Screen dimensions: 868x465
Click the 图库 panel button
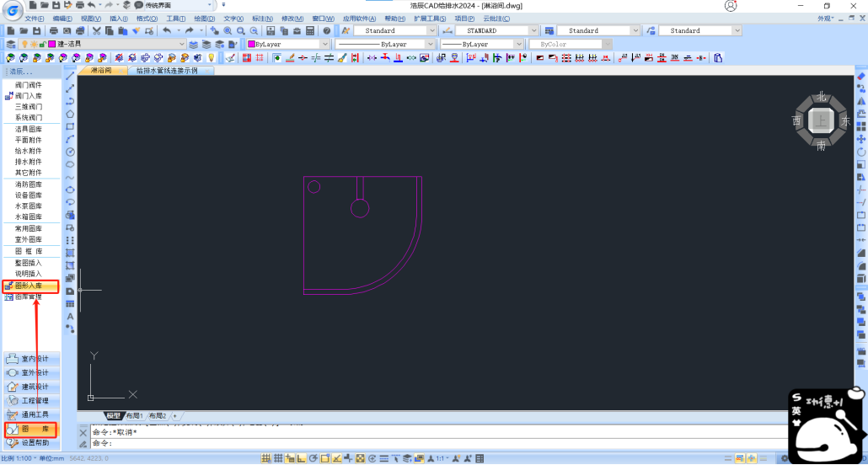(31, 430)
